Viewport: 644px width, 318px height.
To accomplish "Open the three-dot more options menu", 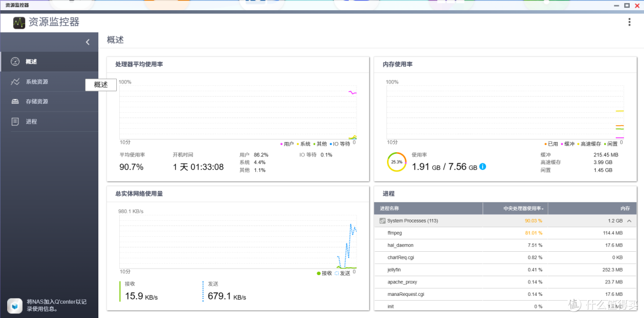I will 629,22.
